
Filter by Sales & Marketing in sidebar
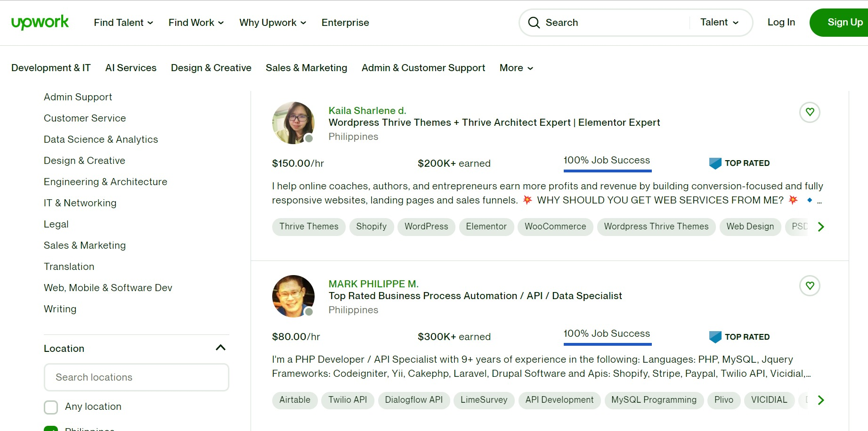85,245
